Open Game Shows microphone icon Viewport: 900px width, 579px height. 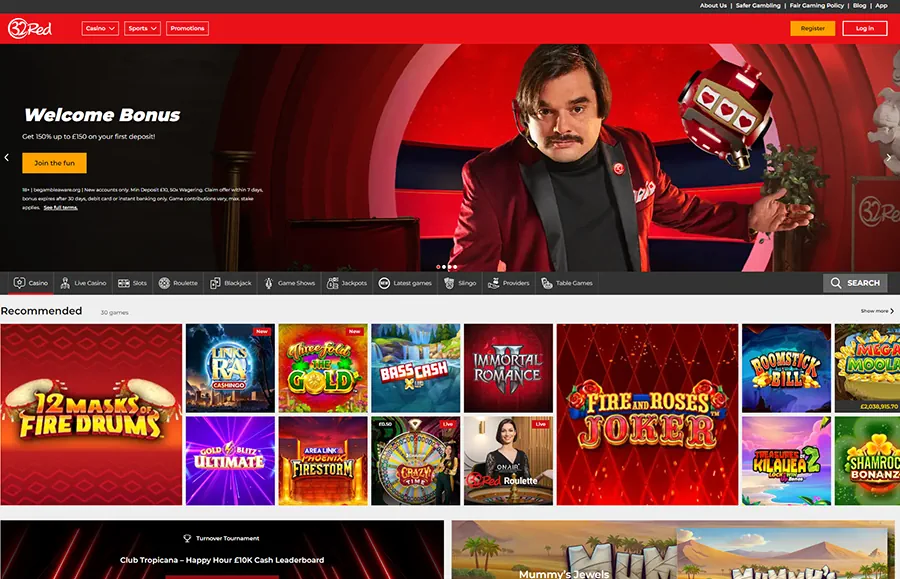point(269,283)
